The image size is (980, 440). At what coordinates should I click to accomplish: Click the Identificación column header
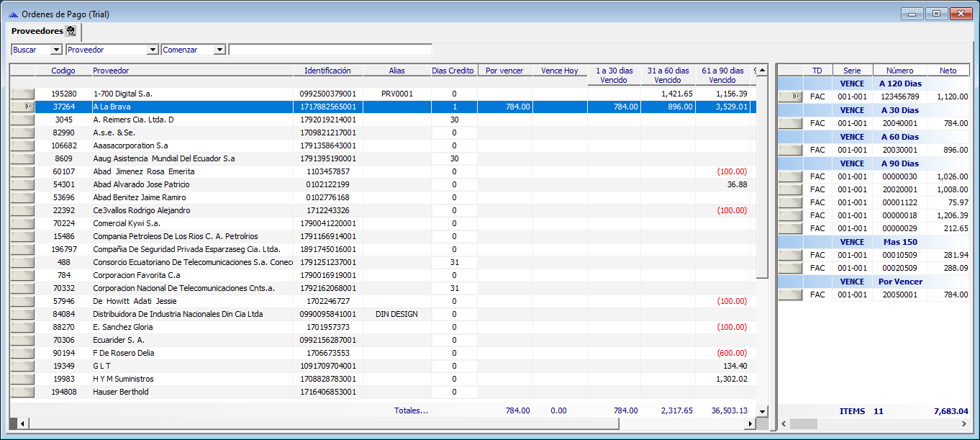tap(327, 71)
